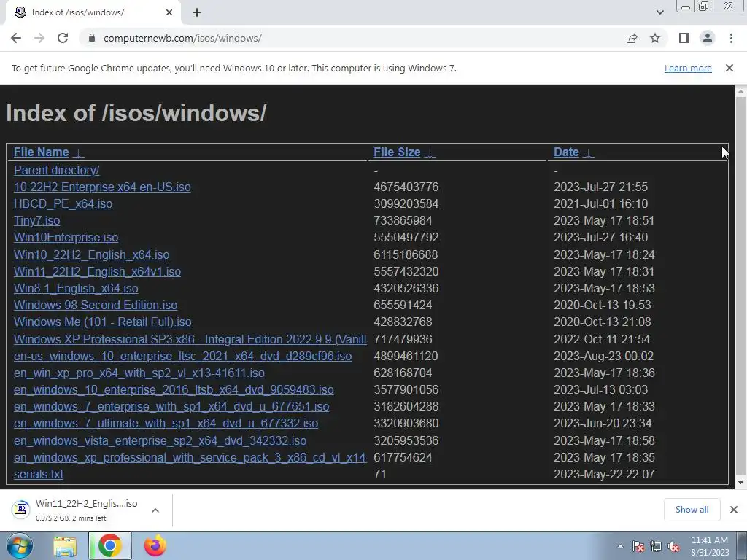Sort Date descending with arrow
This screenshot has height=560, width=747.
(x=589, y=153)
